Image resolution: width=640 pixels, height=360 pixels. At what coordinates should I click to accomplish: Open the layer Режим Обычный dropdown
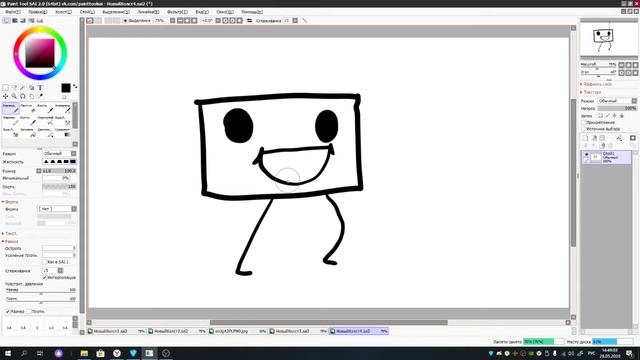[x=617, y=101]
